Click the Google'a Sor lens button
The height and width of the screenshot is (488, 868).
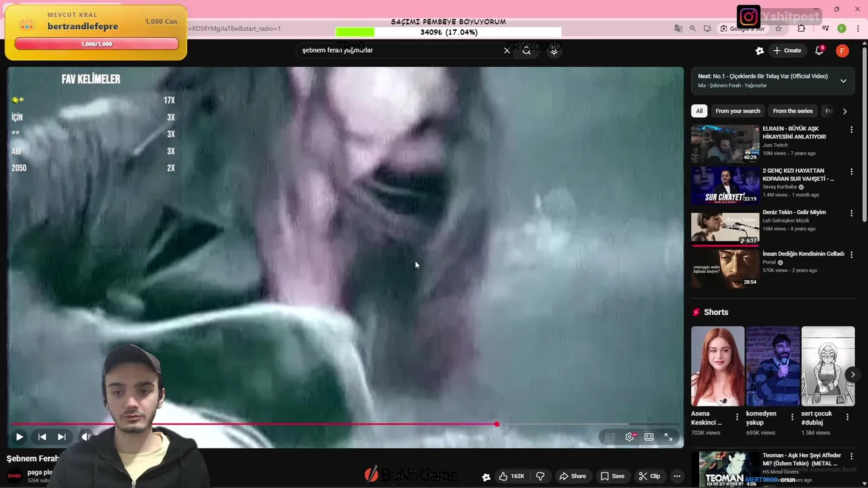point(742,28)
